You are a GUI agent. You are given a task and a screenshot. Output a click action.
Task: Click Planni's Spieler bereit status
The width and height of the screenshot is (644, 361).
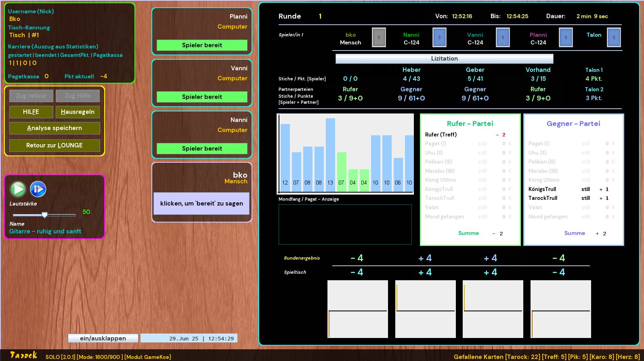tap(202, 45)
